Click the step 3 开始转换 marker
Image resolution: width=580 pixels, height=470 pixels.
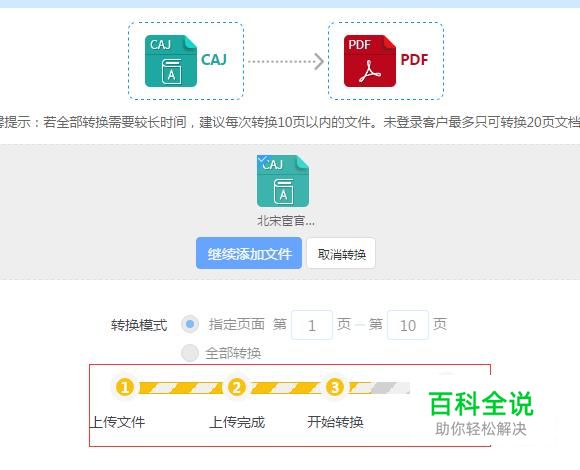[335, 388]
